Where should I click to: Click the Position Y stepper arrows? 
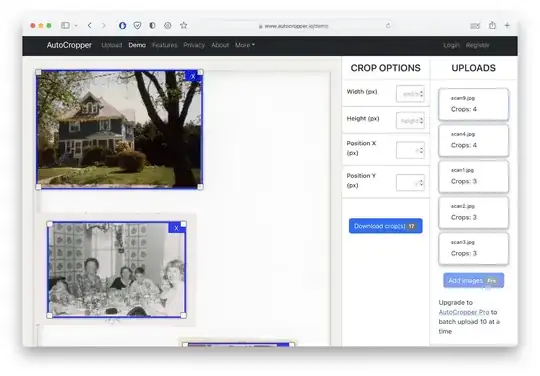[421, 182]
